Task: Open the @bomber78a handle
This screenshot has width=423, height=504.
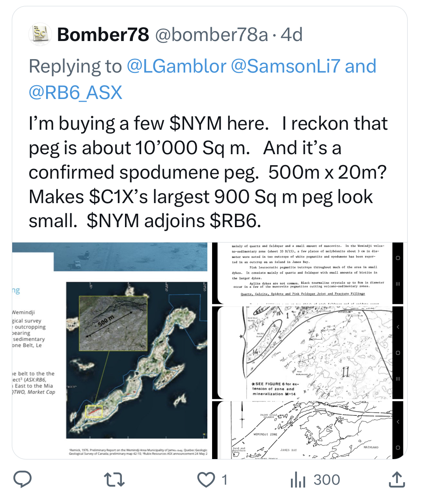Action: 212,35
